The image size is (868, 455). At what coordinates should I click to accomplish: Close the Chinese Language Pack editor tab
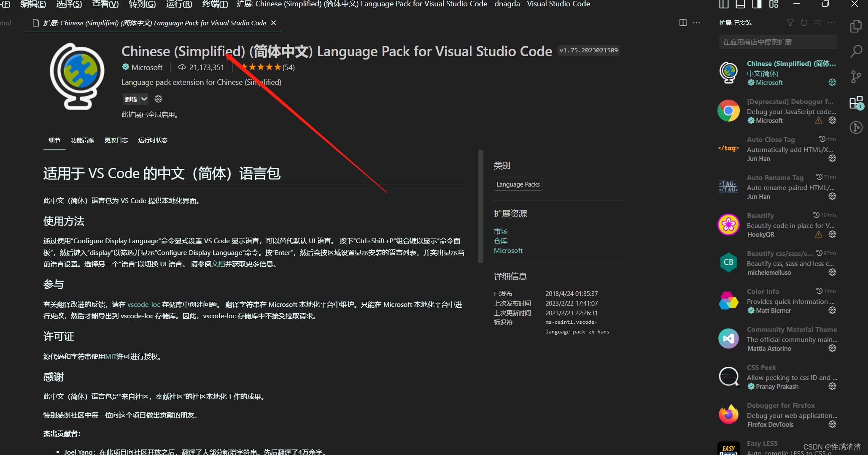(x=273, y=23)
